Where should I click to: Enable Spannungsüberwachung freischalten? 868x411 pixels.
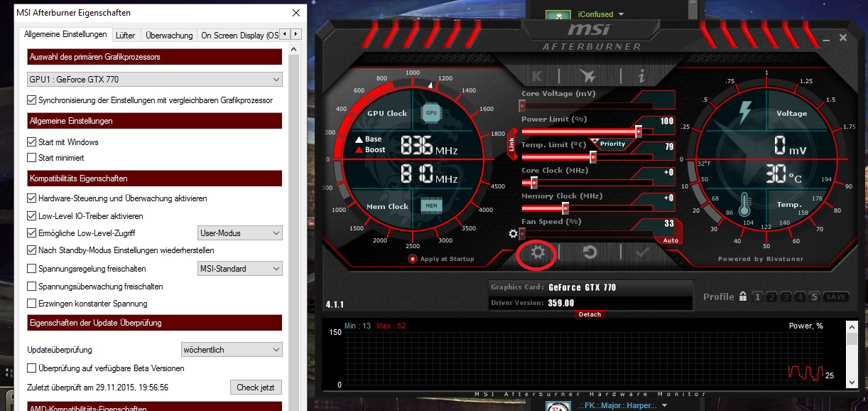[x=31, y=287]
